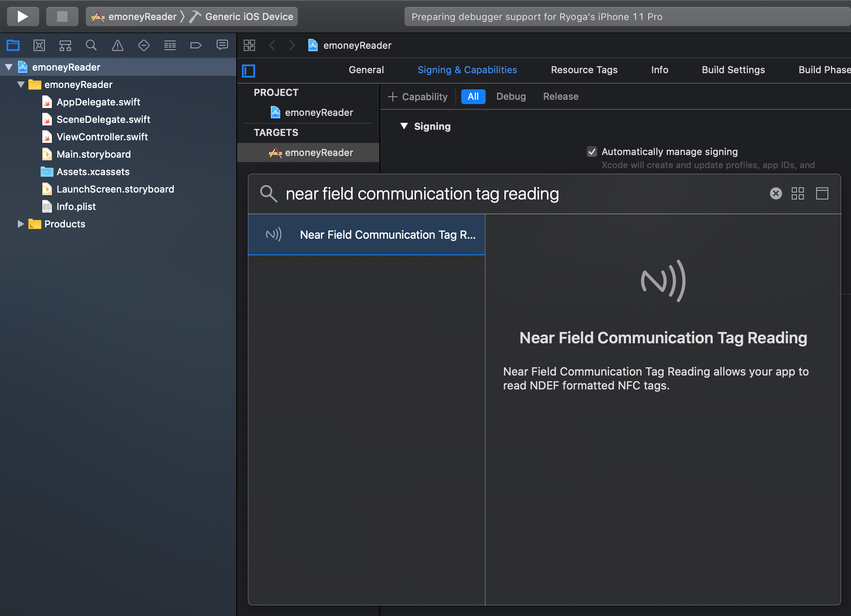Screen dimensions: 851x616
Task: Open the Find navigator magnifier icon
Action: point(91,45)
